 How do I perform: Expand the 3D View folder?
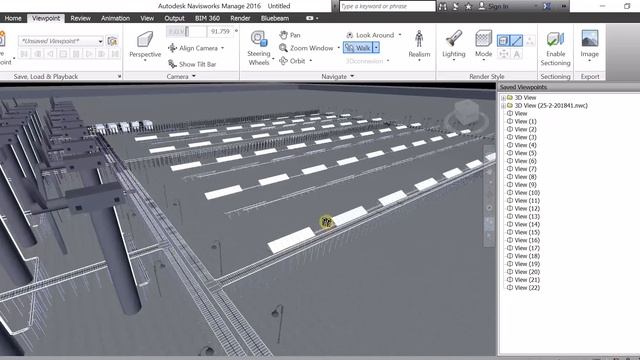(x=503, y=98)
